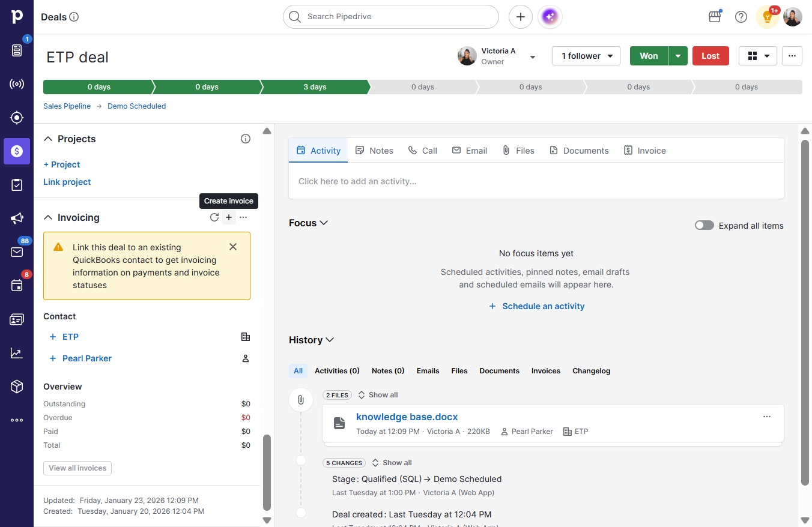The height and width of the screenshot is (527, 812).
Task: Open Products box icon in sidebar
Action: pyautogui.click(x=17, y=387)
